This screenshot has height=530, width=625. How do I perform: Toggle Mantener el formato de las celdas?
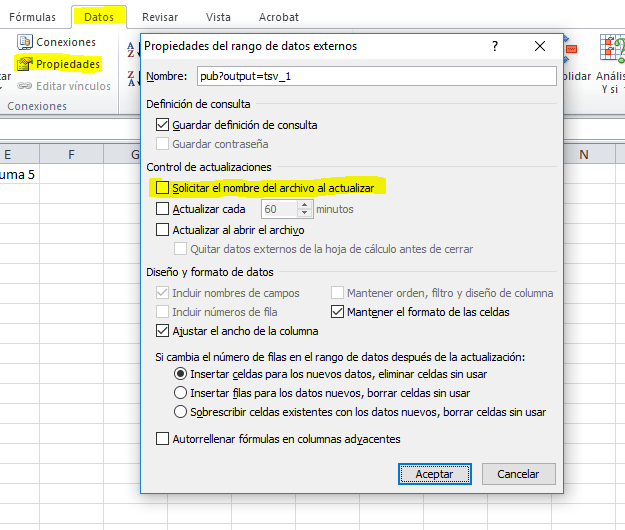[x=337, y=312]
